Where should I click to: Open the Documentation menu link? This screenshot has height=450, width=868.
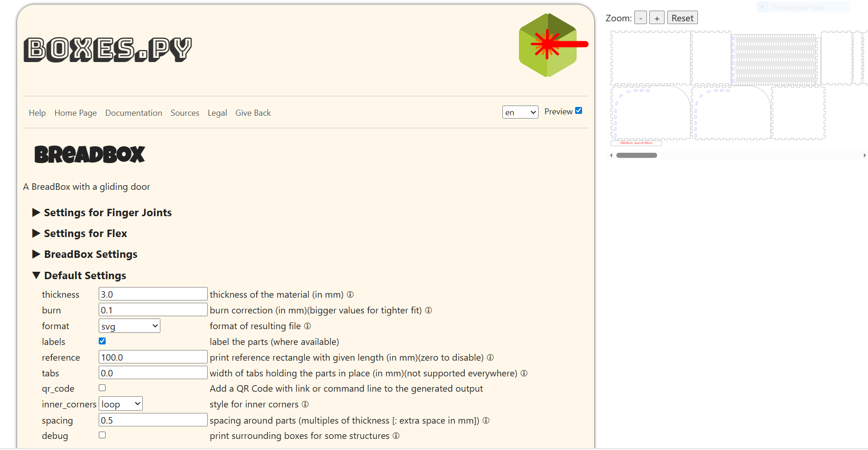click(x=133, y=113)
